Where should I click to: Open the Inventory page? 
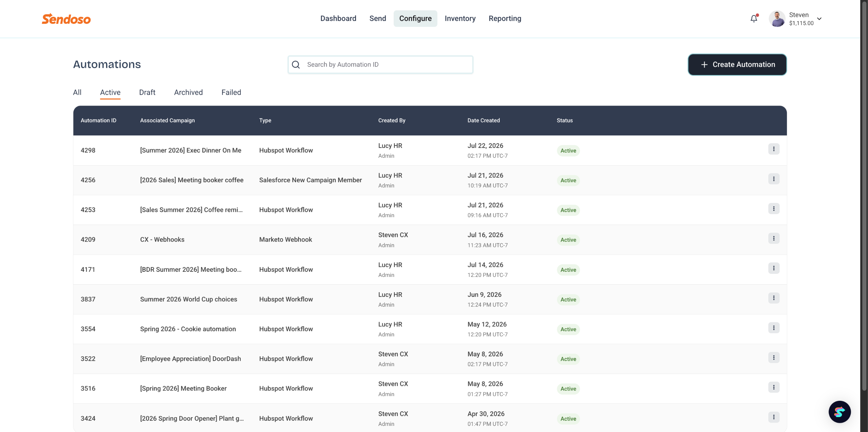pos(460,18)
